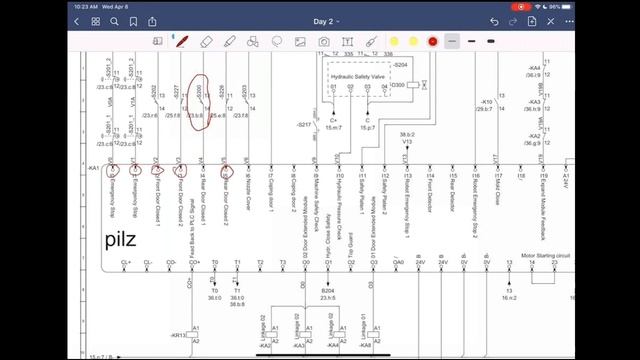Click the '-KA1' module label
Viewport: 640px width, 360px height.
(93, 168)
